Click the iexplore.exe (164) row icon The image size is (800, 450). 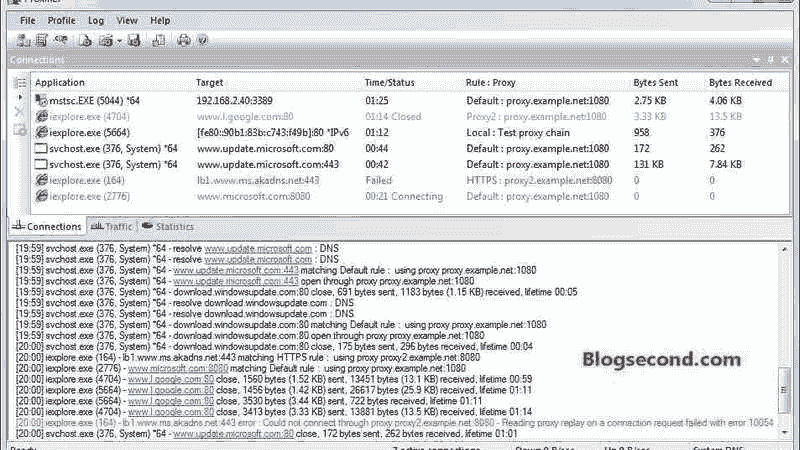(41, 180)
